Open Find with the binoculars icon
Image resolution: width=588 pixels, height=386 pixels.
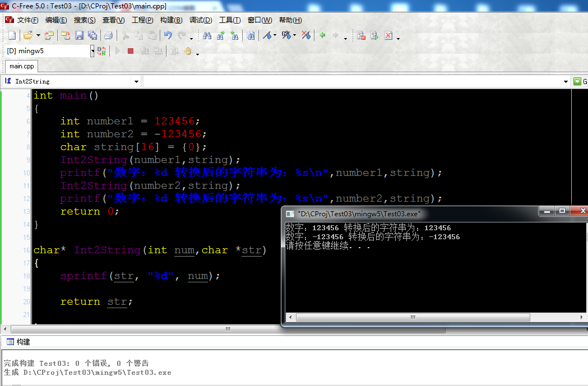(x=207, y=35)
